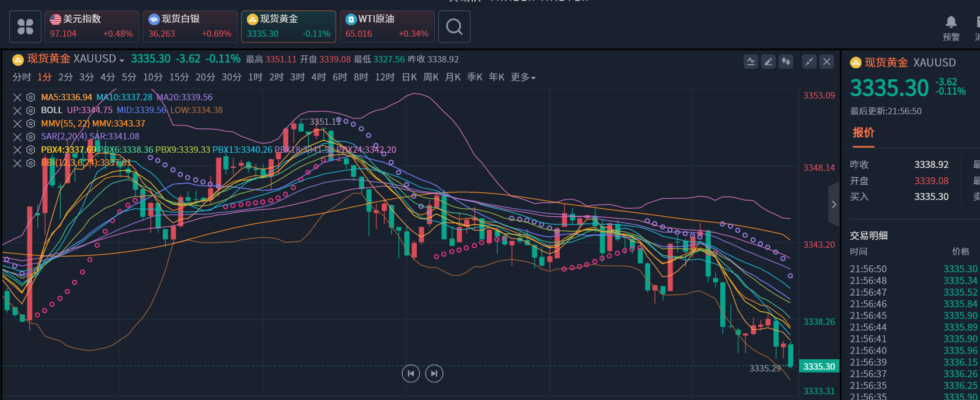Click the 21:56:50 trade row

(x=913, y=269)
